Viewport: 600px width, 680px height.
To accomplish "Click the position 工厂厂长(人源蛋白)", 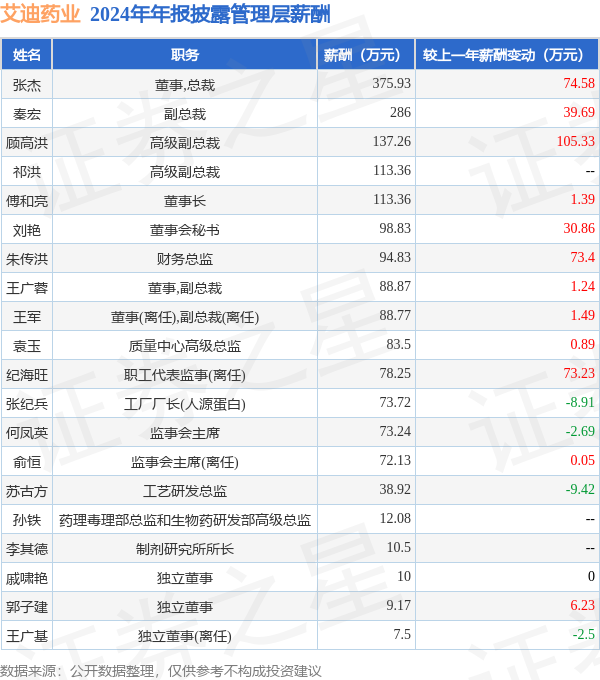I will click(x=185, y=404).
